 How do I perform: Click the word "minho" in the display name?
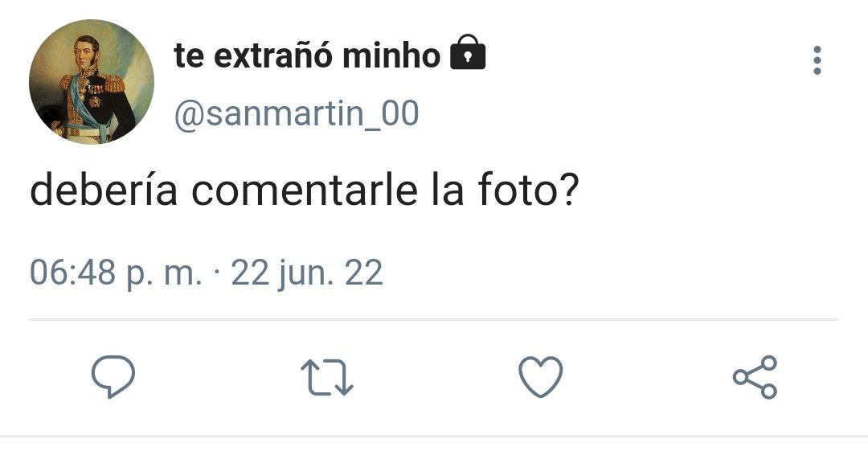pos(391,56)
